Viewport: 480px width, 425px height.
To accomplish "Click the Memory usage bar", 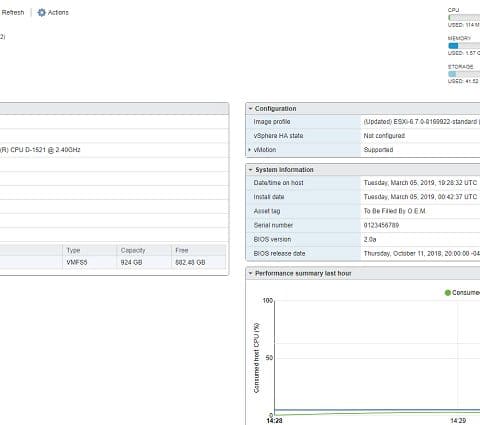I will coord(464,46).
